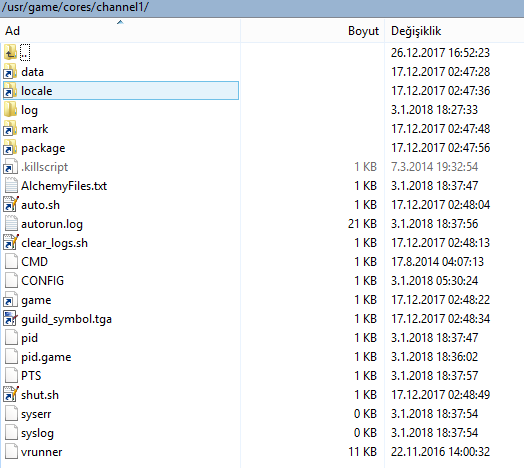Screen dimensions: 524x468
Task: Select the CMD file name
Action: click(x=34, y=262)
